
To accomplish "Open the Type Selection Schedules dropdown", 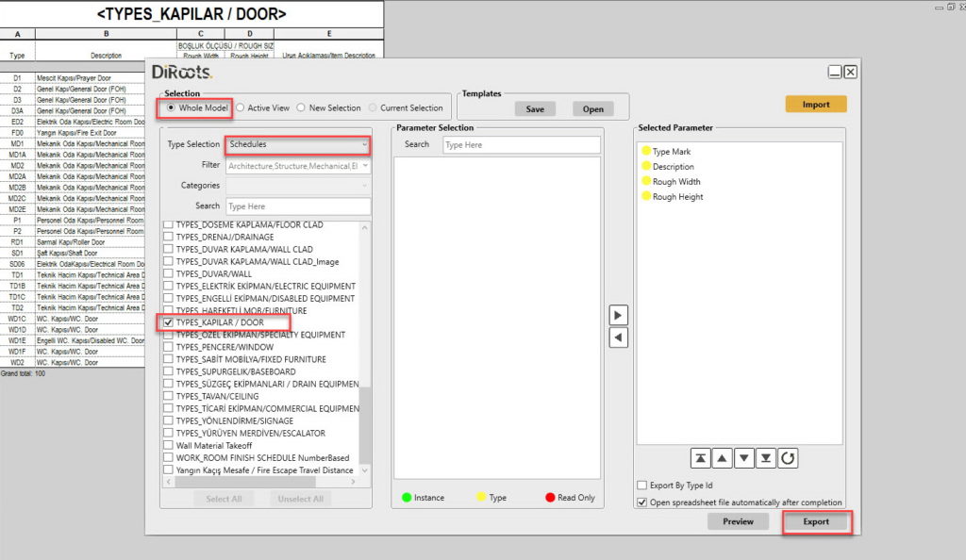I will pyautogui.click(x=297, y=144).
